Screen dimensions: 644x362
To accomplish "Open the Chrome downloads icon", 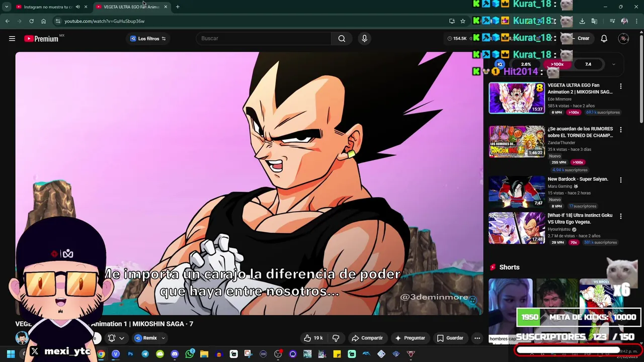I will tap(582, 21).
